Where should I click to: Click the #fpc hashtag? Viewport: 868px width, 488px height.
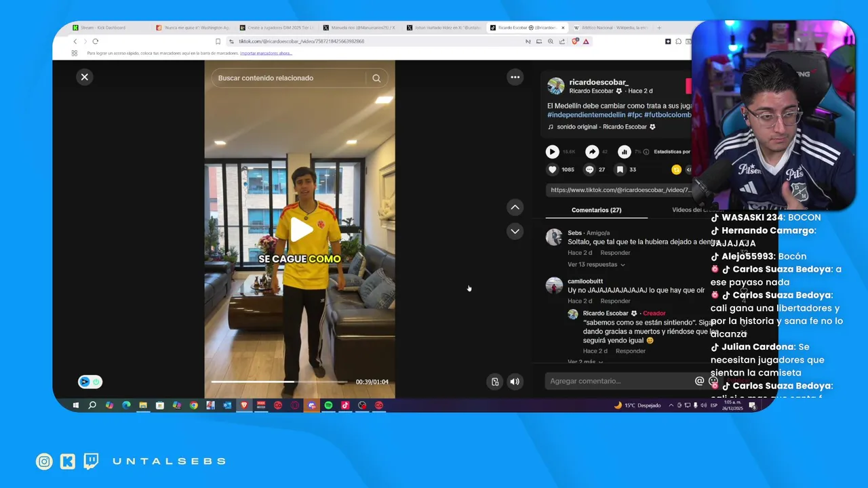[x=635, y=115]
